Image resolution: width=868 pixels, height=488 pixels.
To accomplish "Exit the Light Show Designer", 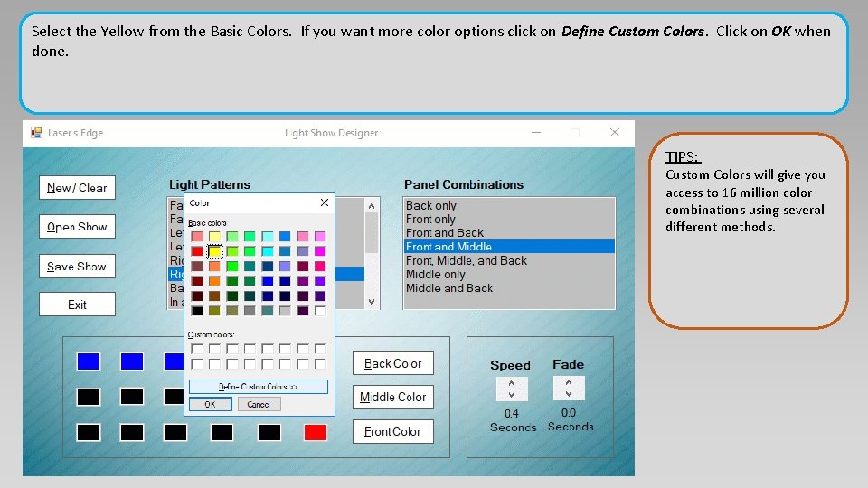I will pyautogui.click(x=77, y=305).
